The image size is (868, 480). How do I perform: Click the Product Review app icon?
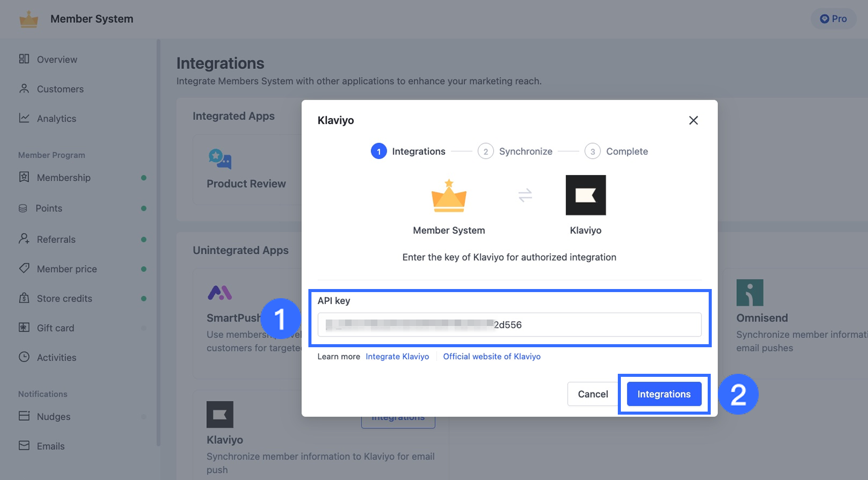(x=220, y=159)
